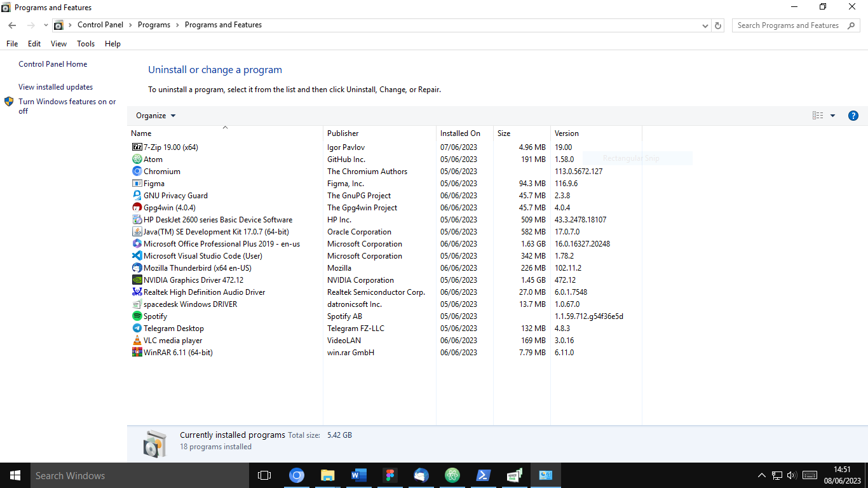Navigate to Control Panel breadcrumb
The width and height of the screenshot is (868, 488).
click(100, 25)
